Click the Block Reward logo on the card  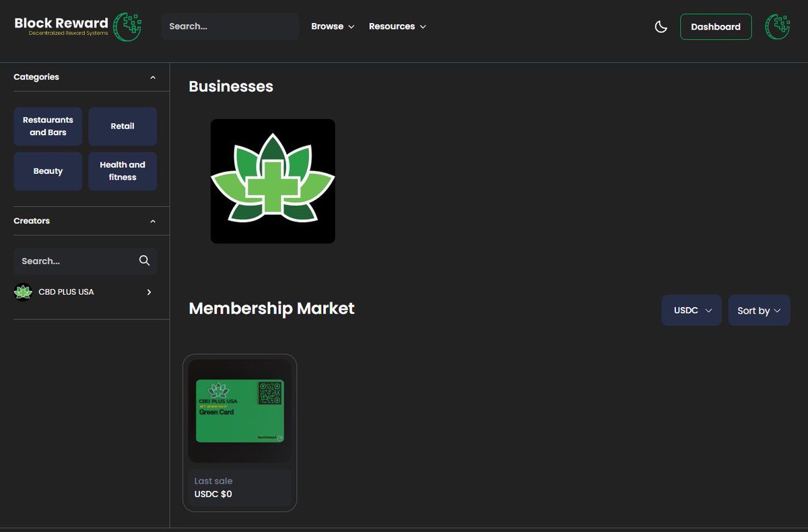coord(269,436)
